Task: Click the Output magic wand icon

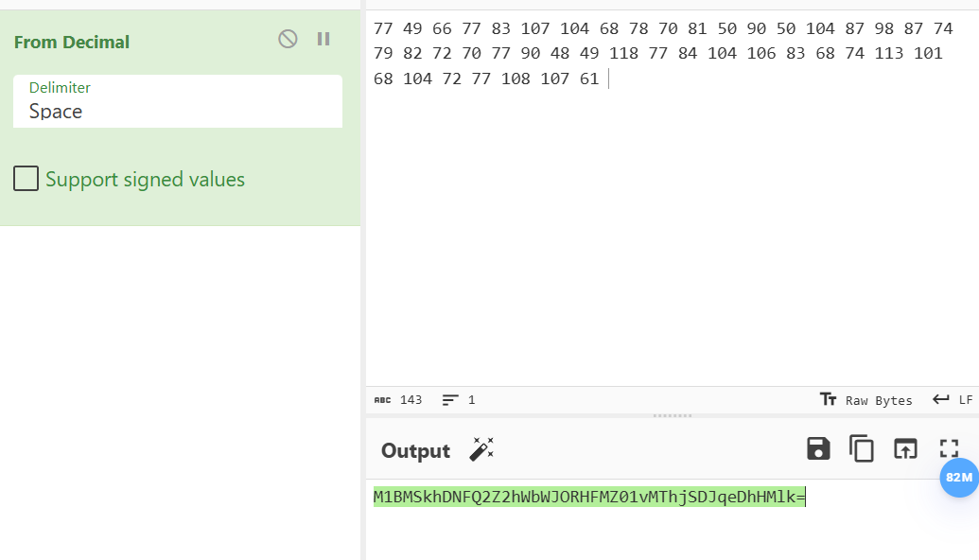Action: [481, 449]
